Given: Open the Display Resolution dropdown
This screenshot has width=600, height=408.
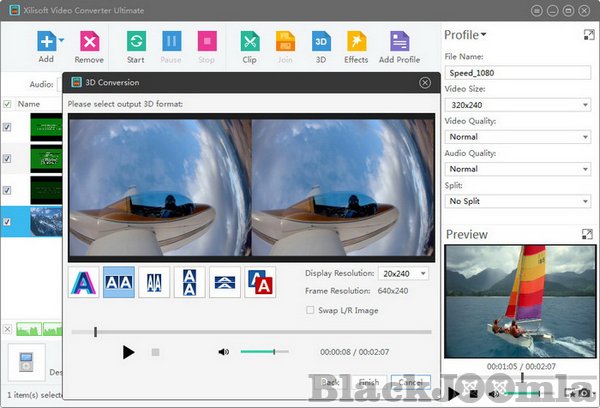Looking at the screenshot, I should point(402,273).
